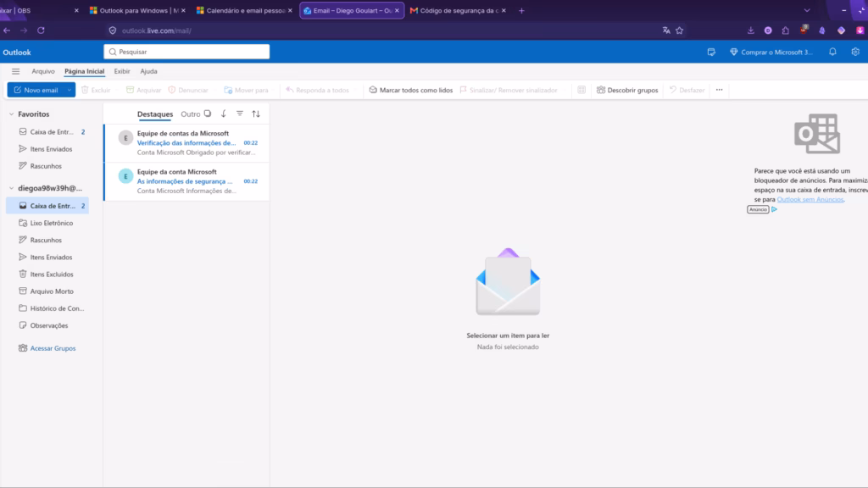This screenshot has height=488, width=868.
Task: Mark all messages as read
Action: [411, 90]
